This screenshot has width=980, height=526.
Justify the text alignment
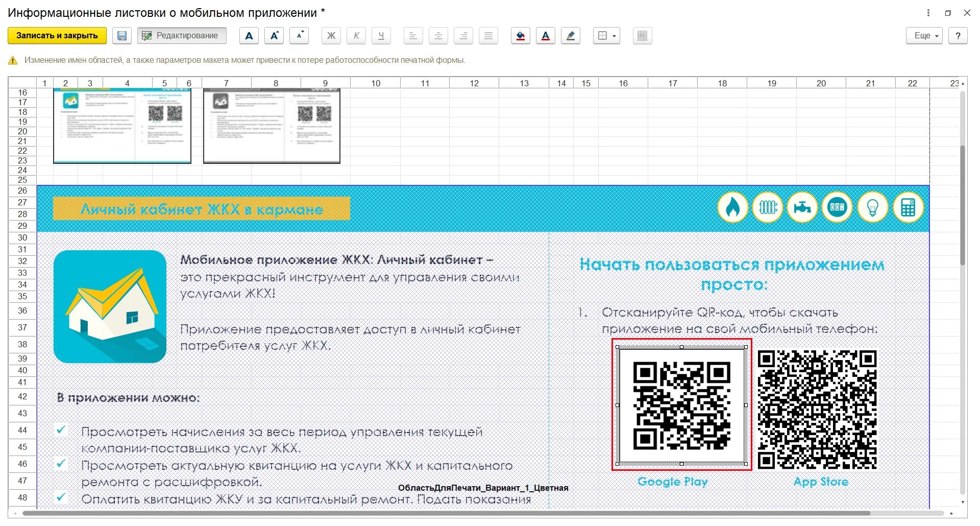488,36
